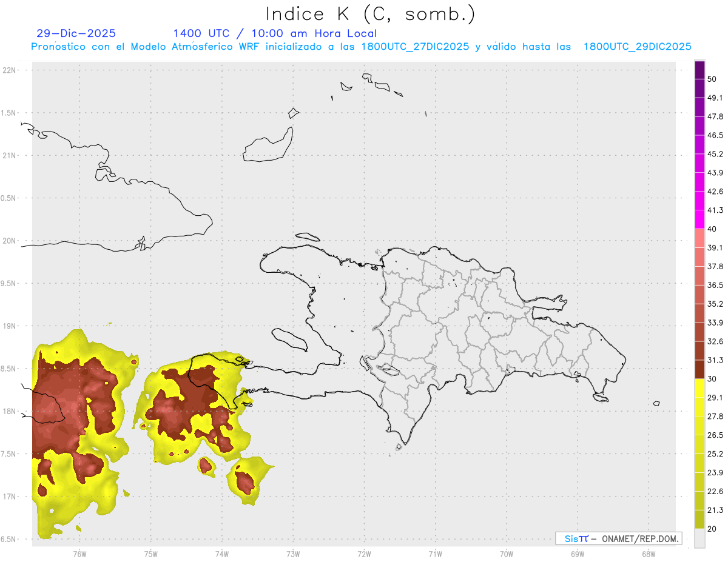Click the colorbar value "47.8"
Screen dimensions: 728x562
tap(715, 116)
